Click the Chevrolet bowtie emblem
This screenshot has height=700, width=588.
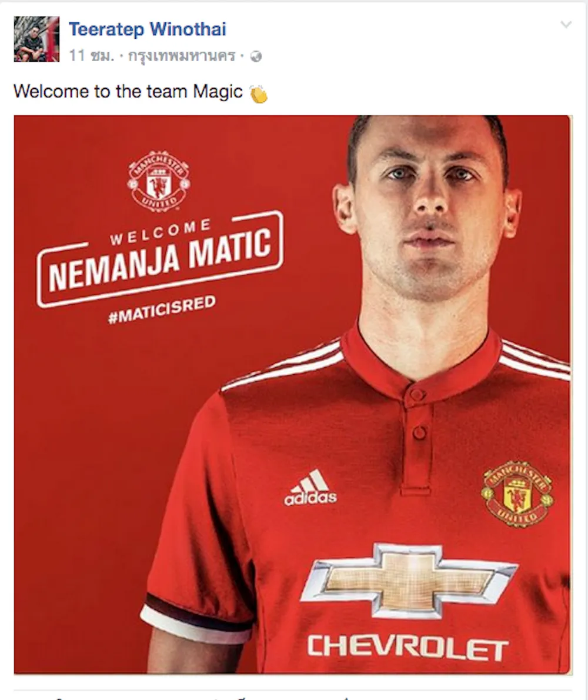409,581
